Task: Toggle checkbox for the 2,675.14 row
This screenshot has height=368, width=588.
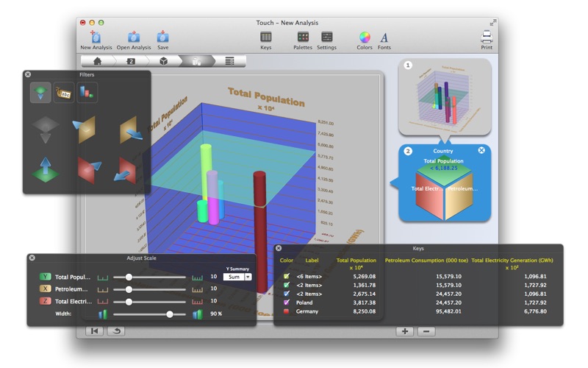Action: click(x=287, y=294)
